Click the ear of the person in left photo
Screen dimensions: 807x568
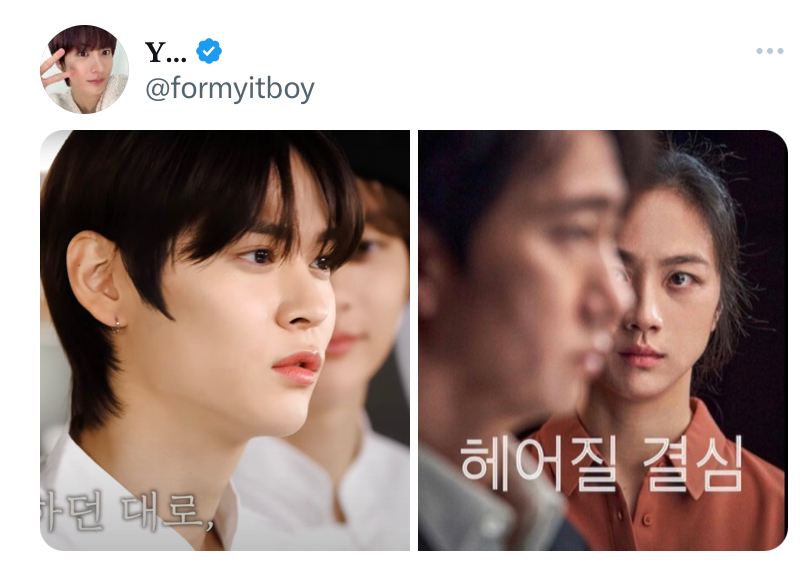pyautogui.click(x=93, y=278)
